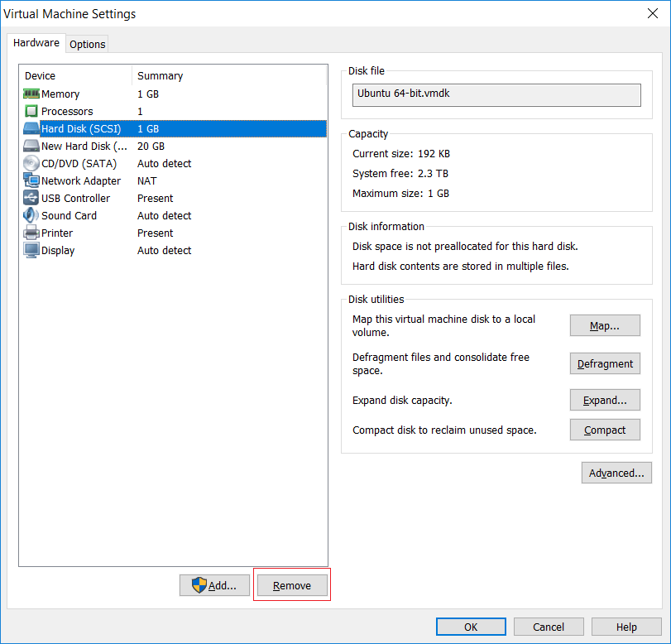
Task: Pick the Sound Card speaker icon
Action: point(31,215)
